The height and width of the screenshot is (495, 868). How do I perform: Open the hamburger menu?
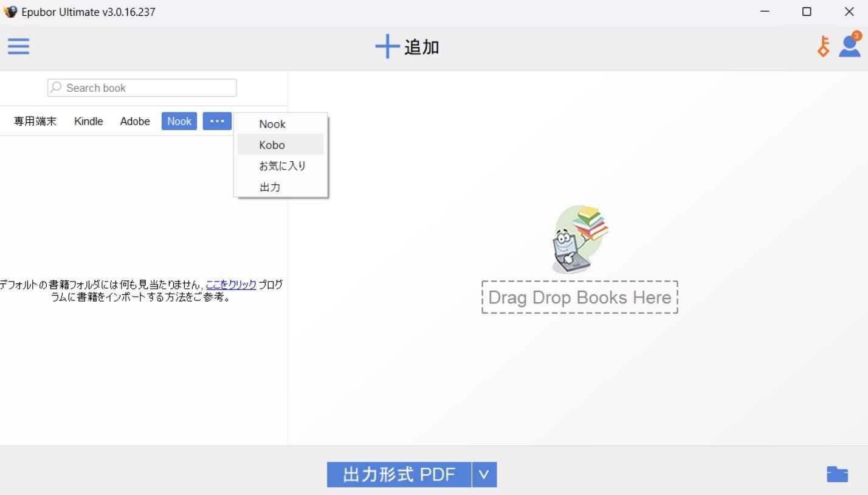pos(18,46)
